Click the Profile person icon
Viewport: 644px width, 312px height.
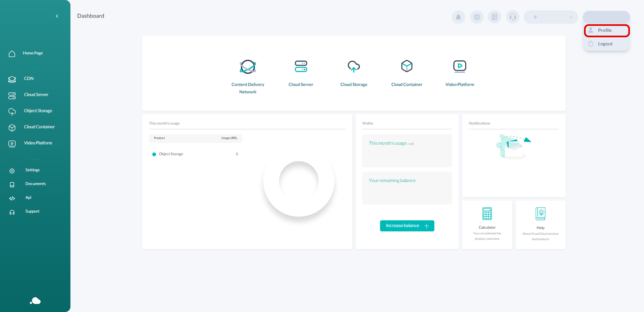[591, 30]
